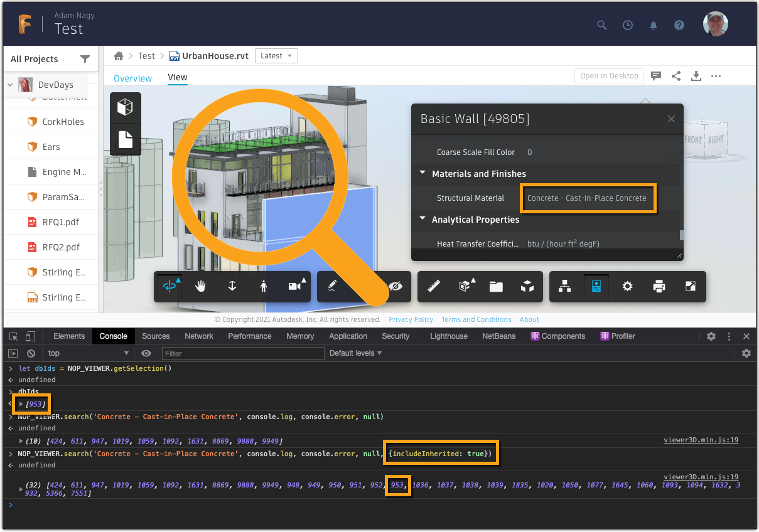Open the Performance DevTools tab
The image size is (759, 532).
pyautogui.click(x=250, y=336)
